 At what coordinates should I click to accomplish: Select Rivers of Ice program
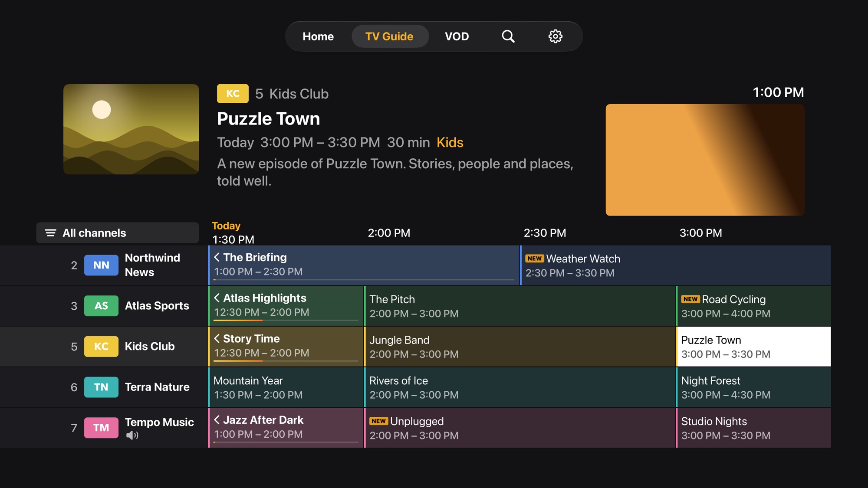pyautogui.click(x=519, y=387)
